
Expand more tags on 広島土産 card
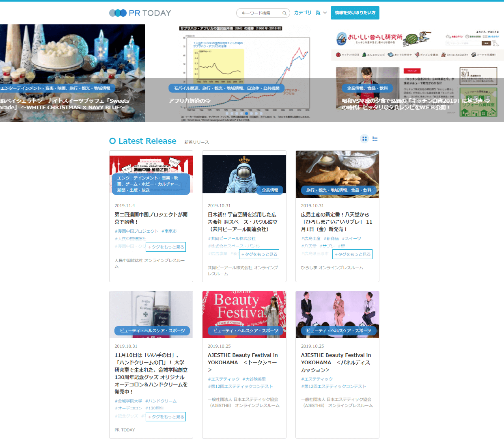click(x=352, y=254)
